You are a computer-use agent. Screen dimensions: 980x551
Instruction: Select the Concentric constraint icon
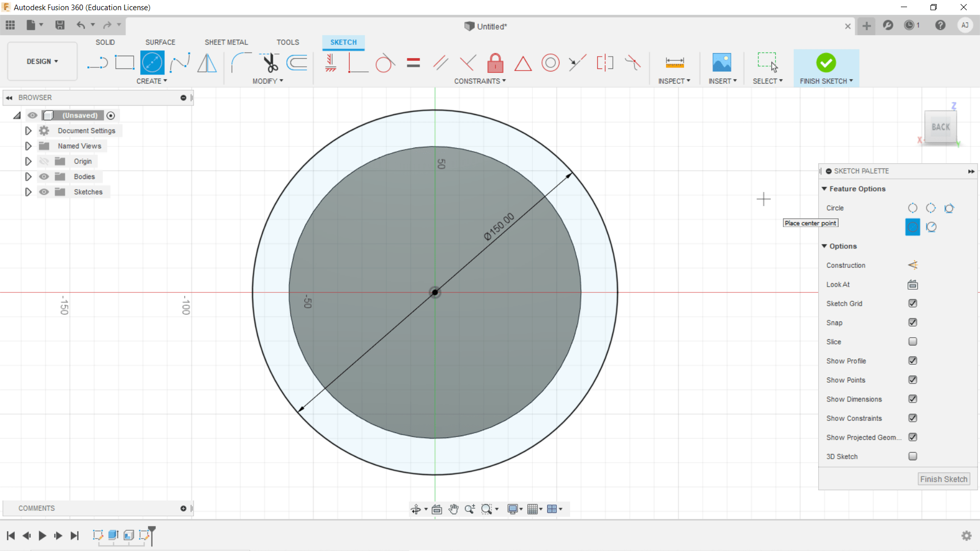[550, 63]
